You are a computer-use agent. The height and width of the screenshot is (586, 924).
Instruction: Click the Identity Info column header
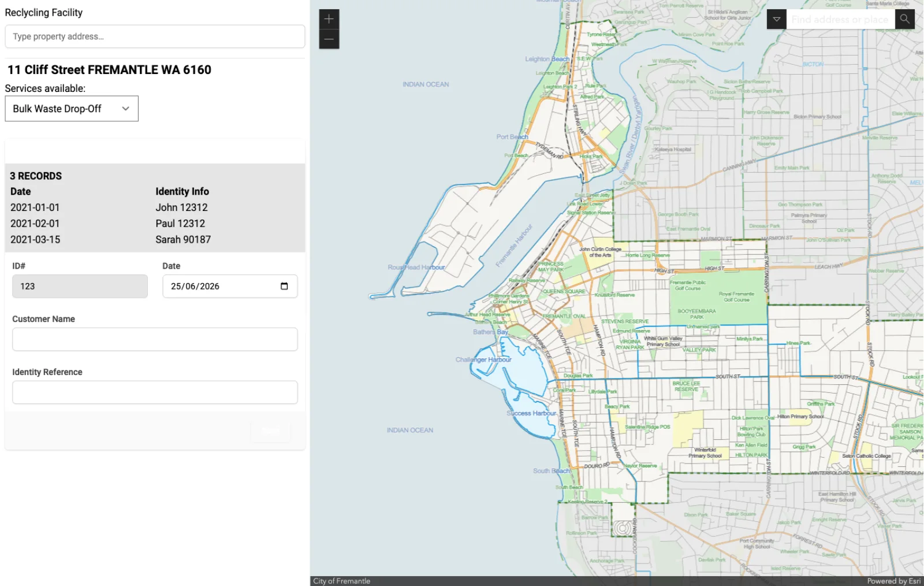point(182,192)
